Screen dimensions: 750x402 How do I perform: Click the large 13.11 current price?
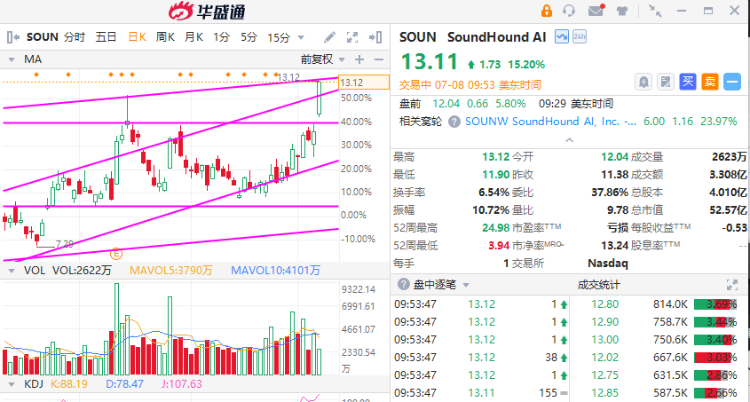point(430,62)
